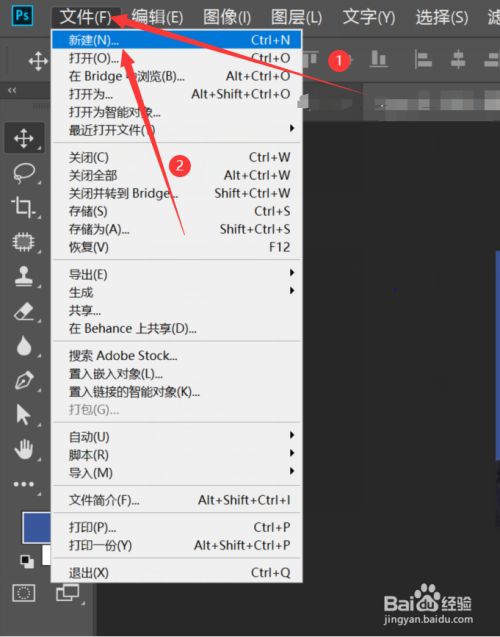This screenshot has height=637, width=500.
Task: Click the options bar Move tool icon
Action: click(x=38, y=61)
